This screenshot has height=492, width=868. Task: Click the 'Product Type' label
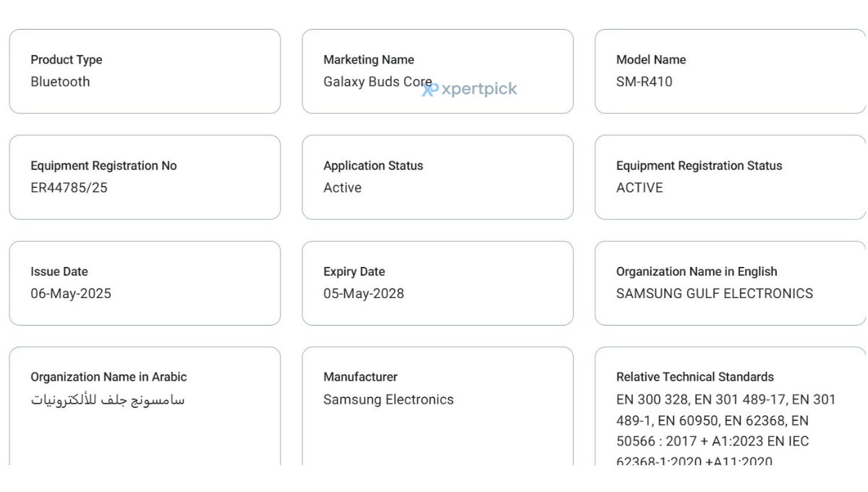click(x=67, y=60)
